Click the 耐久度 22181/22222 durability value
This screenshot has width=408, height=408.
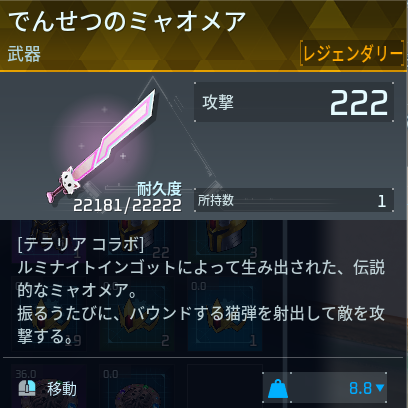pos(127,205)
